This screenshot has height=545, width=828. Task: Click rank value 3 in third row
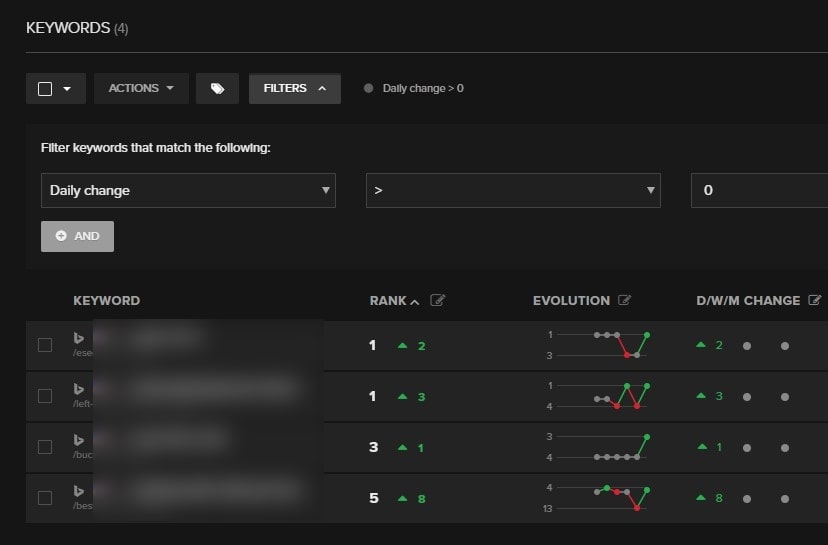pos(374,447)
